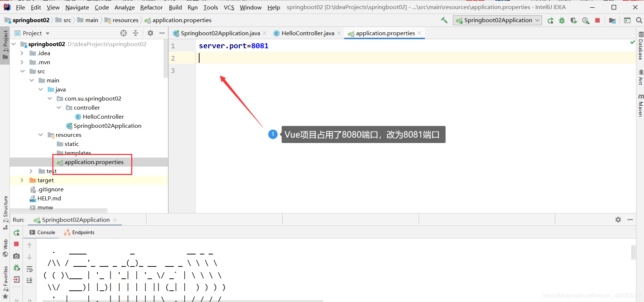Screen dimensions: 644x302
Task: Collapse the controller package
Action: click(59, 107)
